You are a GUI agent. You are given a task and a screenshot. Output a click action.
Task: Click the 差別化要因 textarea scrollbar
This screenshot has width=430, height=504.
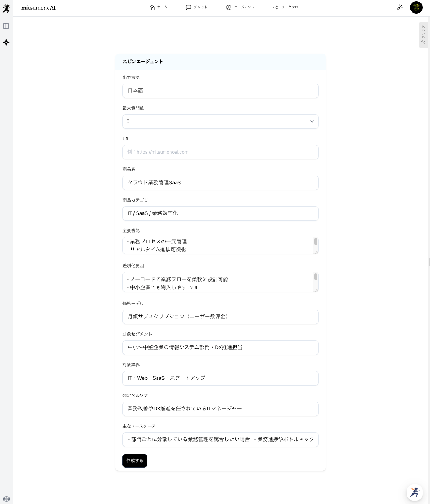pos(316,277)
